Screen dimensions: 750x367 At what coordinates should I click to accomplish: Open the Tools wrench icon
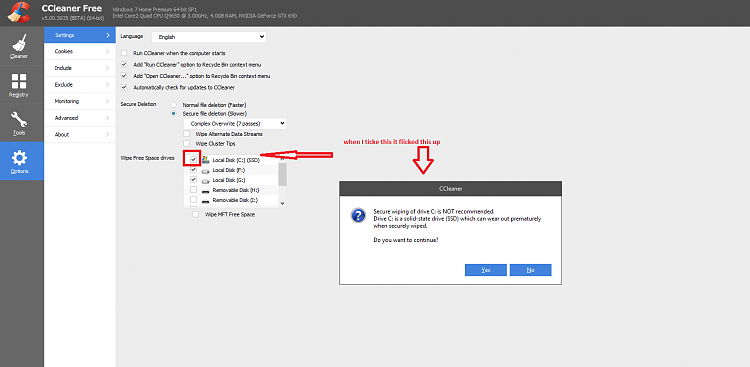click(19, 120)
